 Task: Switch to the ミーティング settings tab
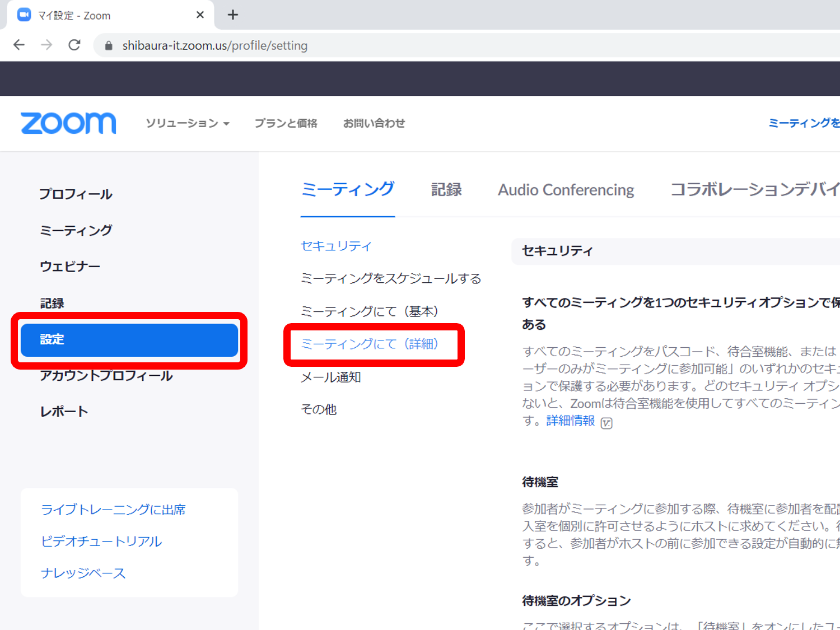(x=348, y=190)
